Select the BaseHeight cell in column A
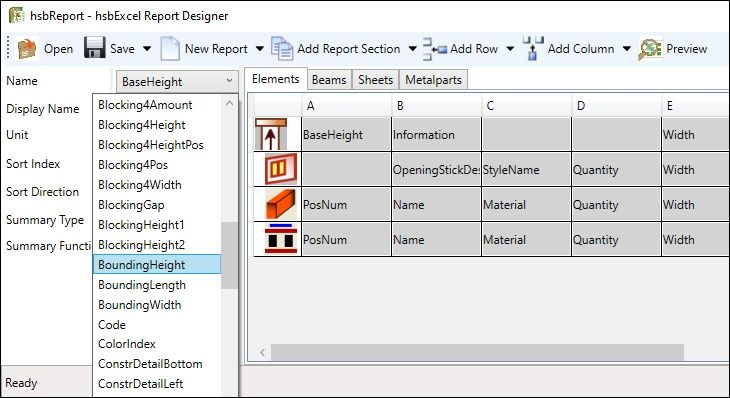730x398 pixels. [346, 134]
